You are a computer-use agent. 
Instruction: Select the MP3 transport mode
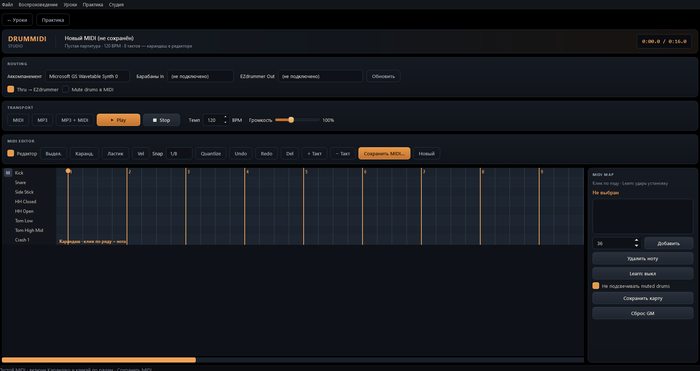coord(42,120)
